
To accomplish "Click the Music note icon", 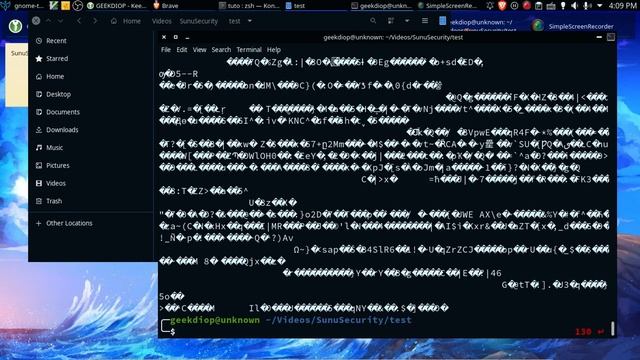I will tap(39, 148).
